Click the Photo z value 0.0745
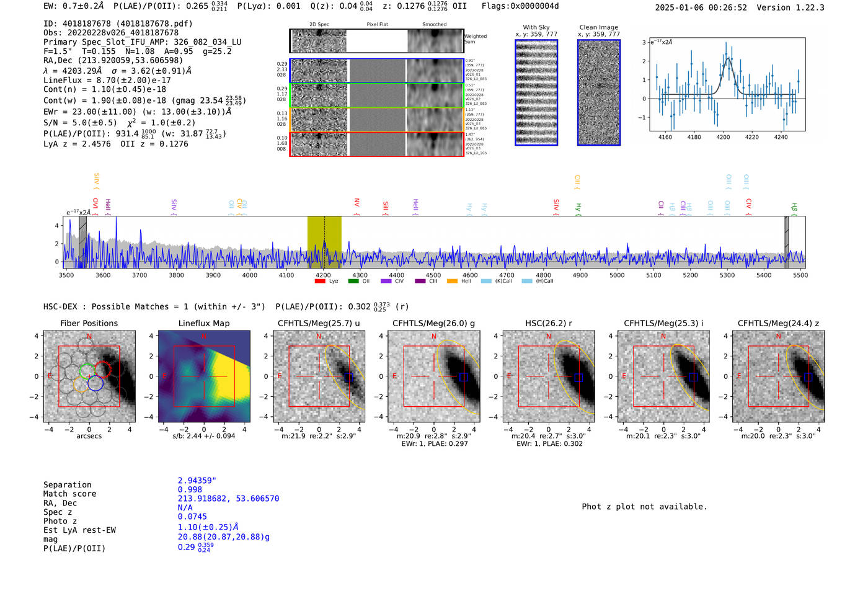 click(x=192, y=517)
